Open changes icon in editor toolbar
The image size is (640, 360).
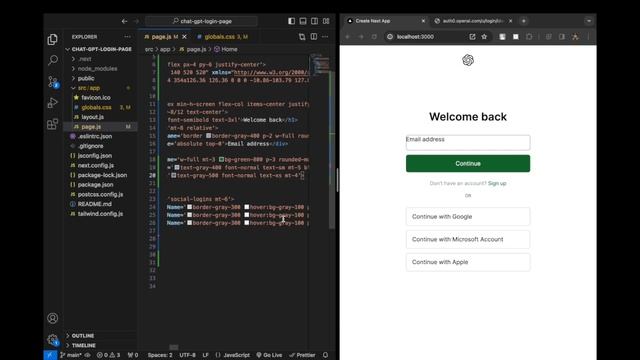tap(302, 37)
